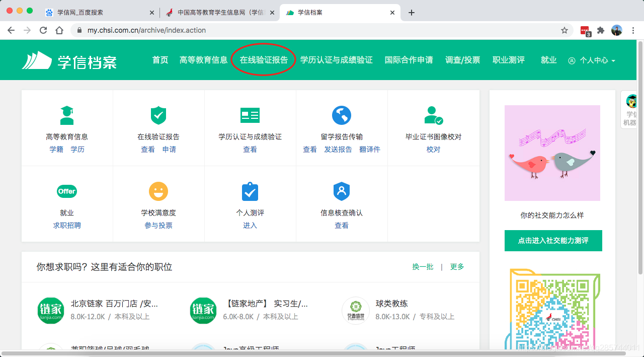Click the 链家 logo beside 北京链家 百万门店
Screen dimensions: 644x357
click(51, 310)
